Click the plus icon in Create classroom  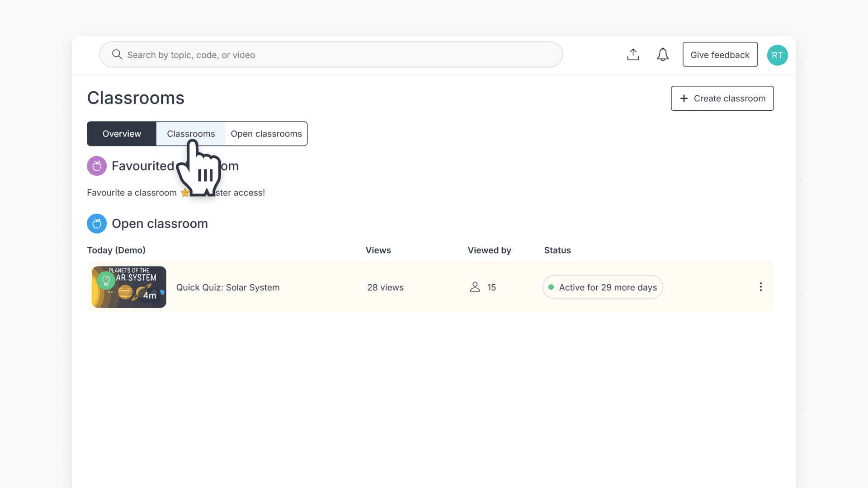click(684, 99)
